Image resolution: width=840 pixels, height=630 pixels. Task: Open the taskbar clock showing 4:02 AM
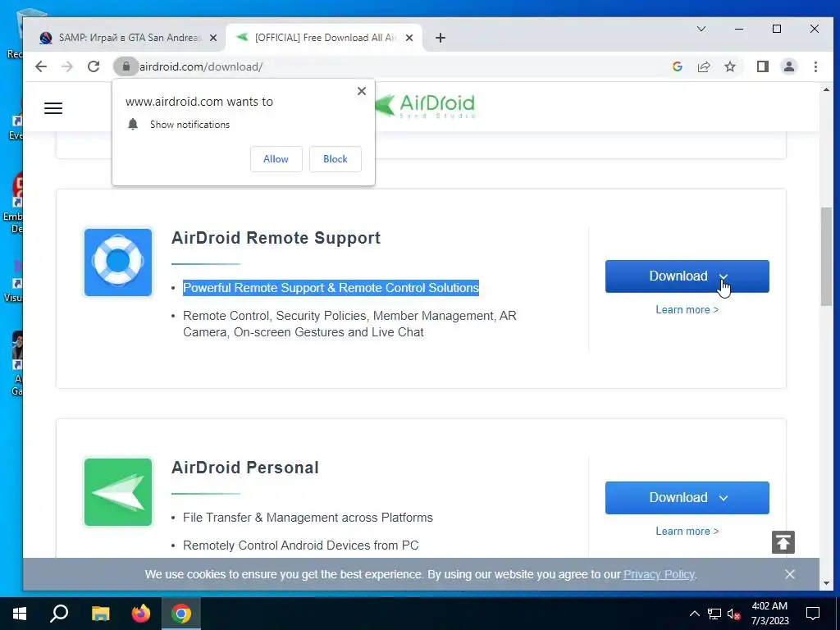point(769,614)
